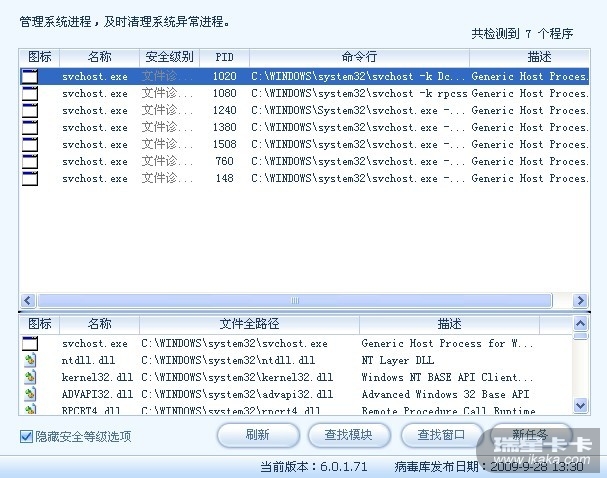
Task: Click right arrow of horizontal scrollbar
Action: (580, 301)
